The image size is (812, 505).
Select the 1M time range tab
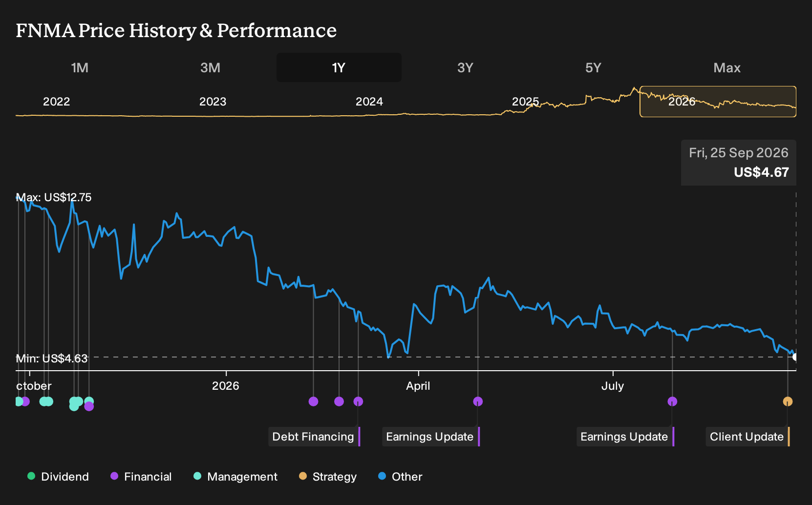tap(80, 67)
